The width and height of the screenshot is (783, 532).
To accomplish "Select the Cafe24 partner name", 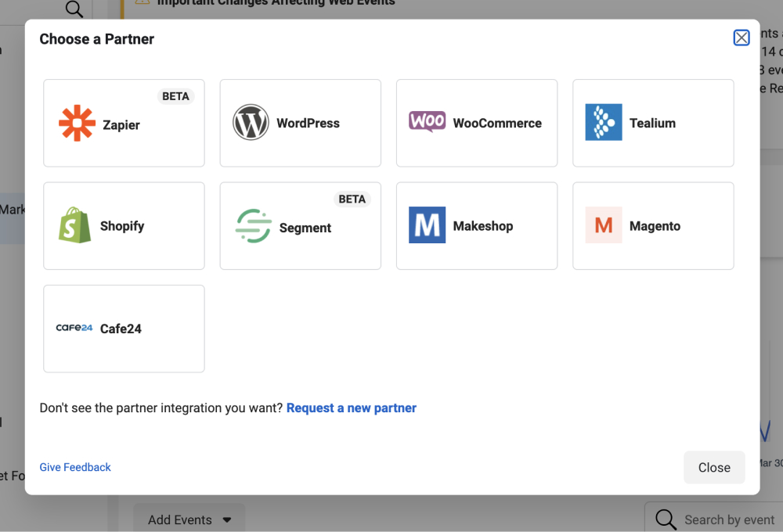I will point(121,329).
